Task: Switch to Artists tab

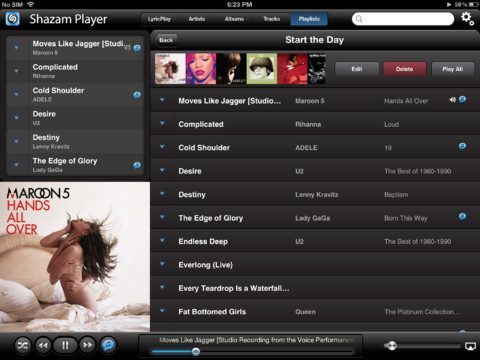Action: (x=197, y=19)
